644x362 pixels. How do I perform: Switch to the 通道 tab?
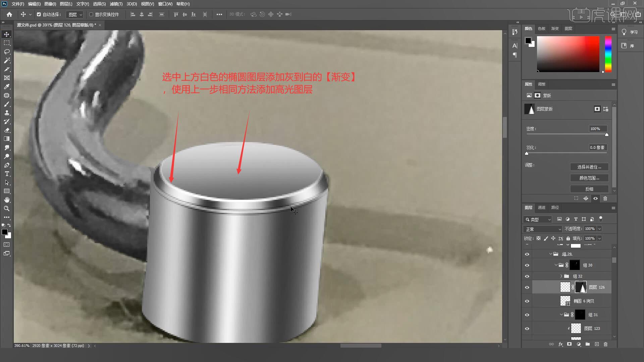click(541, 207)
